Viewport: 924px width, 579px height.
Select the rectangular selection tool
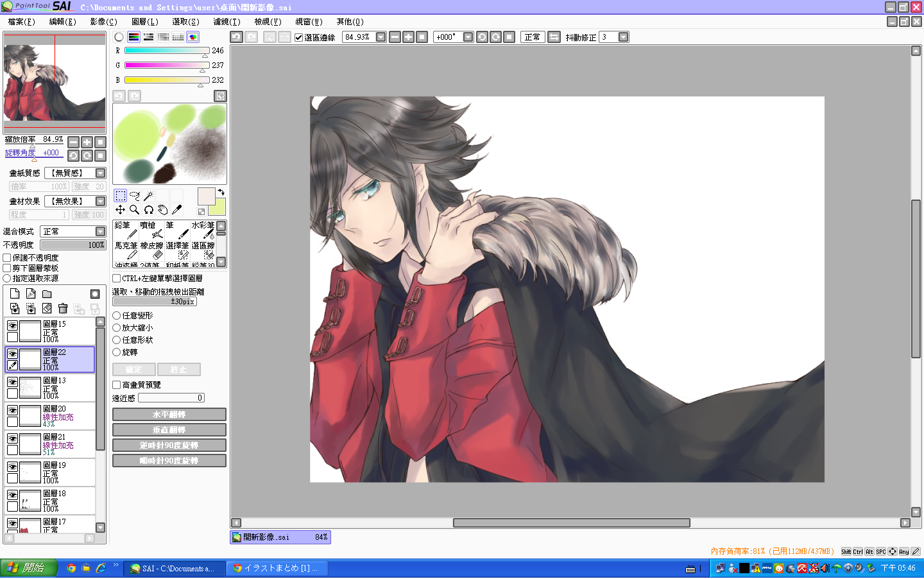pyautogui.click(x=120, y=195)
